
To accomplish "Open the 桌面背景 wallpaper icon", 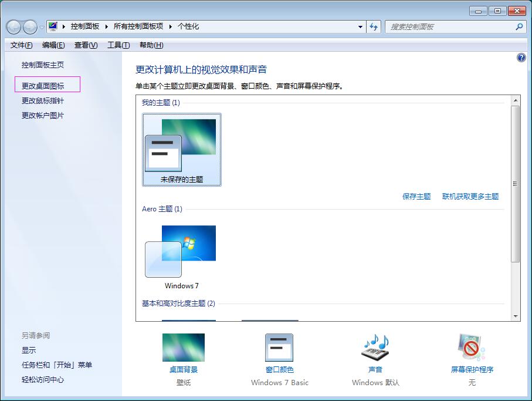I will coord(183,348).
